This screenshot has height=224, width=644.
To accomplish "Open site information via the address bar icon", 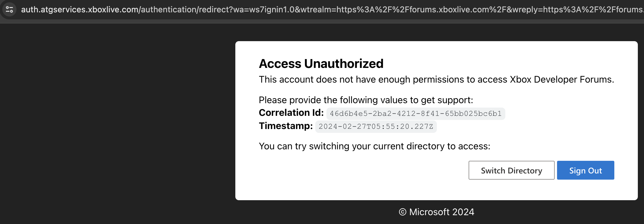I will coord(10,10).
